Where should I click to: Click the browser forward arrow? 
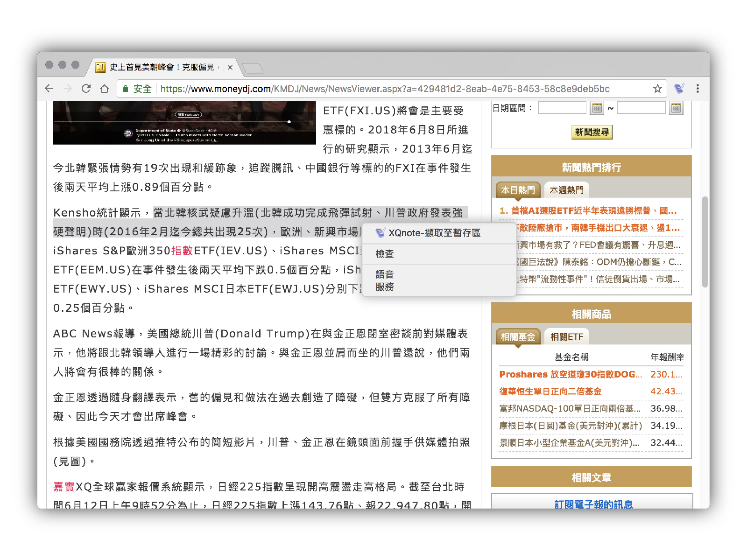[x=68, y=89]
